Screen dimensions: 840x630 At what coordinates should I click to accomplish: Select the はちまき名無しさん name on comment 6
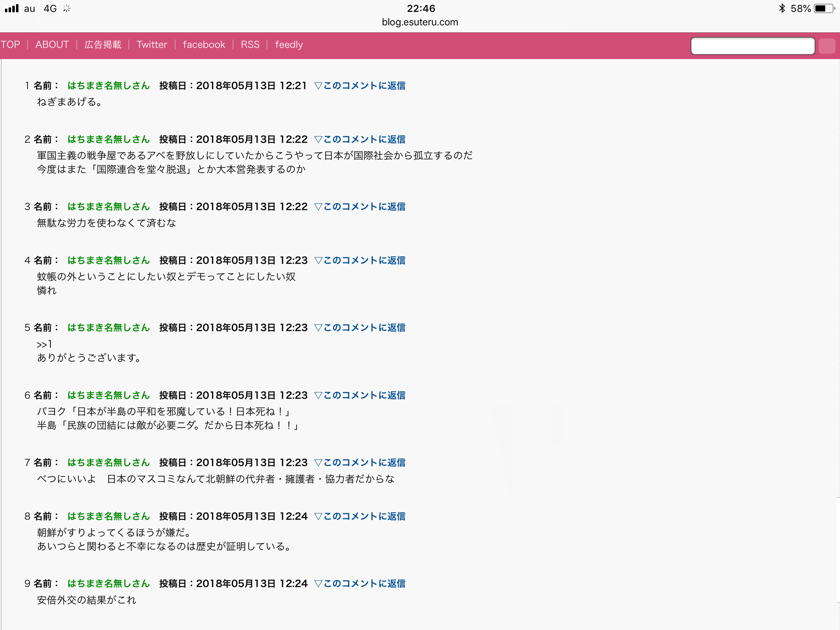tap(109, 395)
